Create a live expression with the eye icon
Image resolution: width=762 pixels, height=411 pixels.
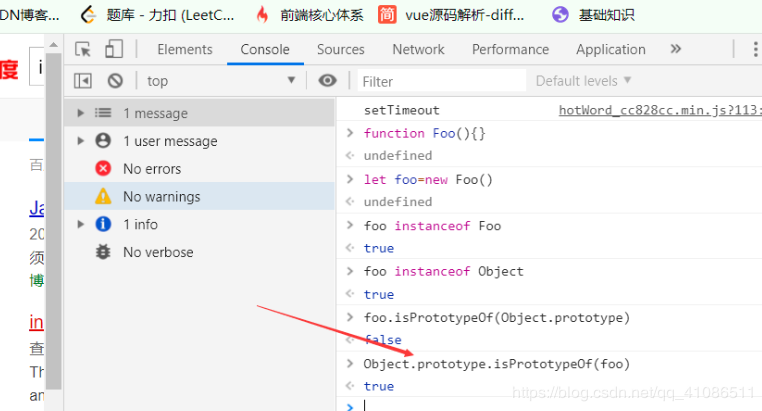[328, 80]
